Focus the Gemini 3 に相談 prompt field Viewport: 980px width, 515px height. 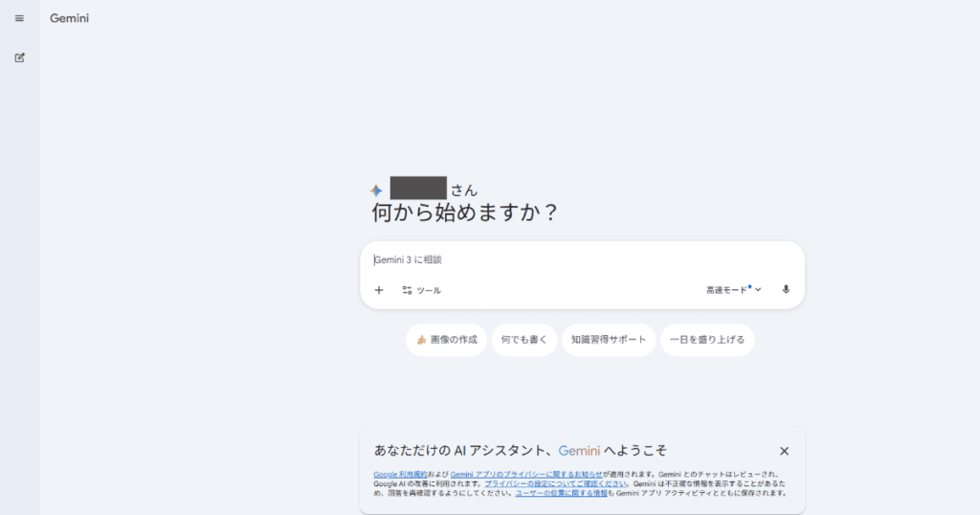(x=581, y=260)
